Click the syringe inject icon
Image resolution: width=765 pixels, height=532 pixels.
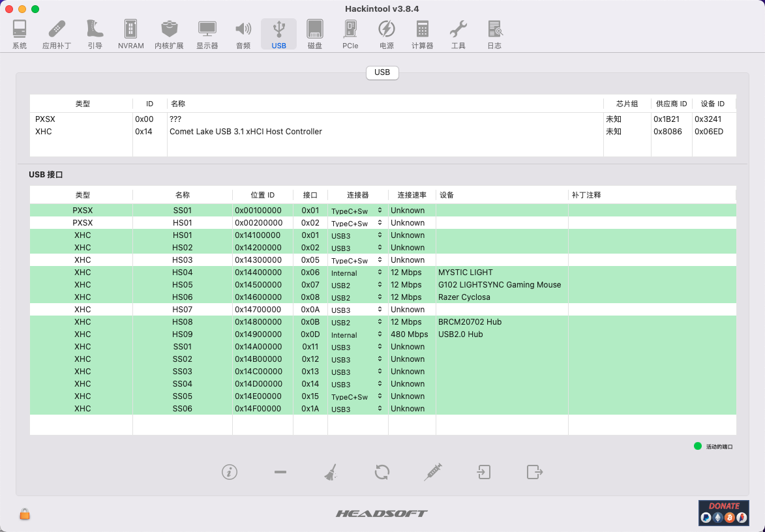[433, 472]
